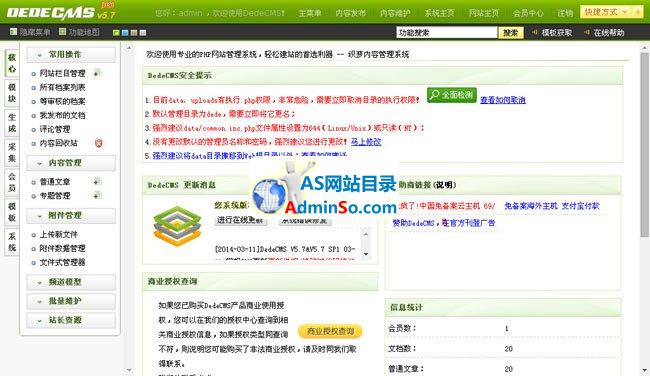Click the stacked-layers DedeCMS update logo
The image size is (650, 376).
(177, 226)
